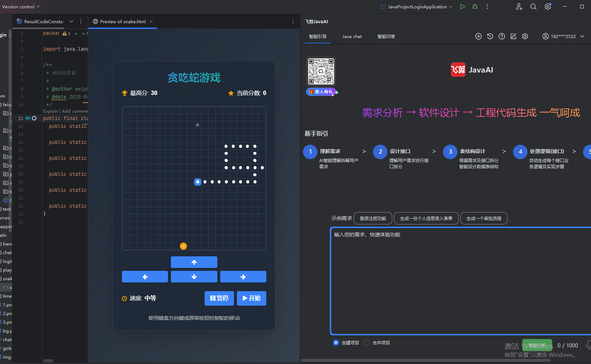The width and height of the screenshot is (591, 364).
Task: Click the Code With Me add-user icon
Action: 519,7
